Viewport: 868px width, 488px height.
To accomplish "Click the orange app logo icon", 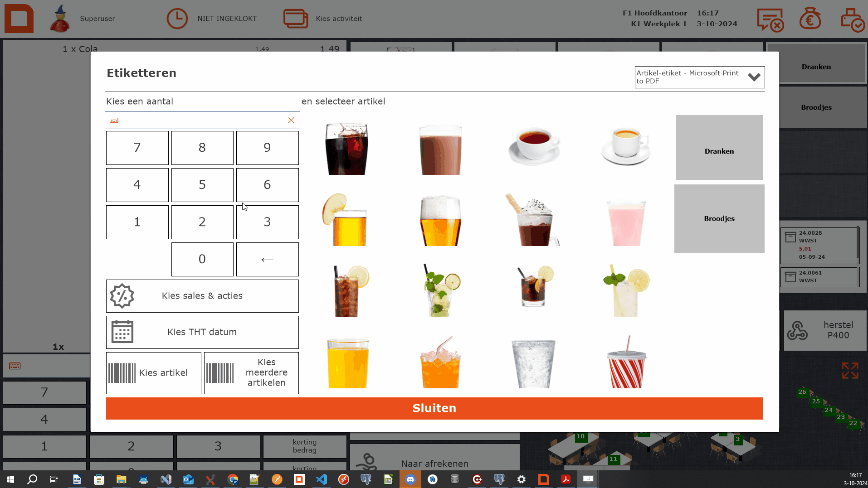I will (x=19, y=19).
